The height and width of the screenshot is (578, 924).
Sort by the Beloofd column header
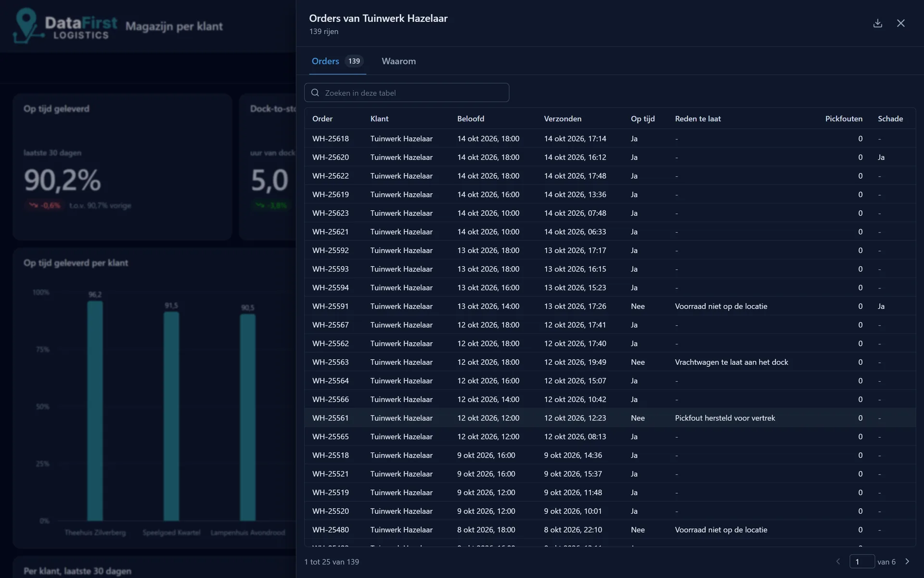point(471,118)
